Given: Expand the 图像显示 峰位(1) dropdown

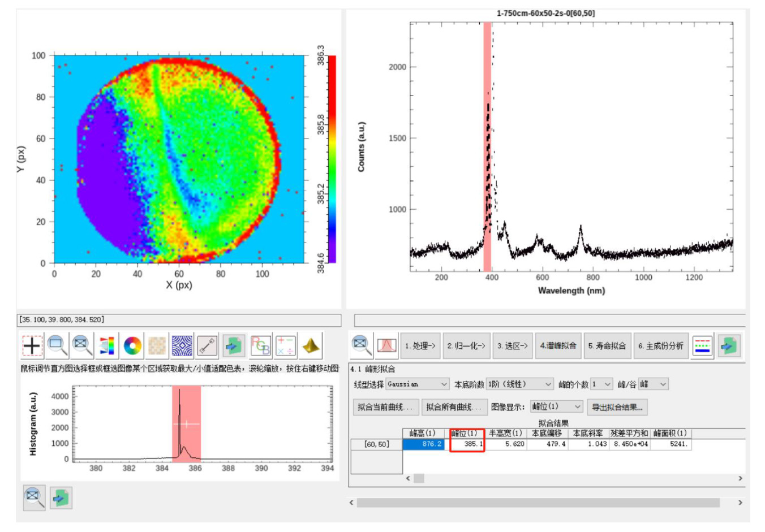Looking at the screenshot, I should coord(556,406).
